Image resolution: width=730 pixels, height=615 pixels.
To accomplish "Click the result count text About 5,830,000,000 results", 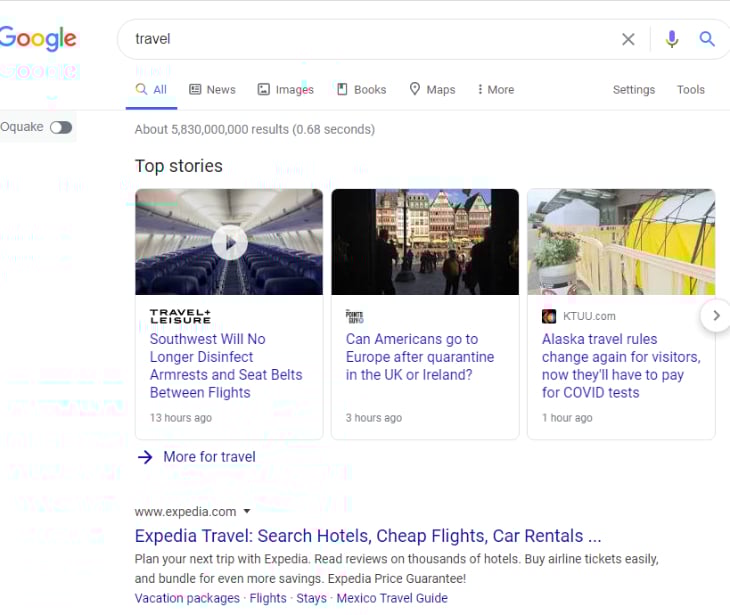I will (x=255, y=129).
